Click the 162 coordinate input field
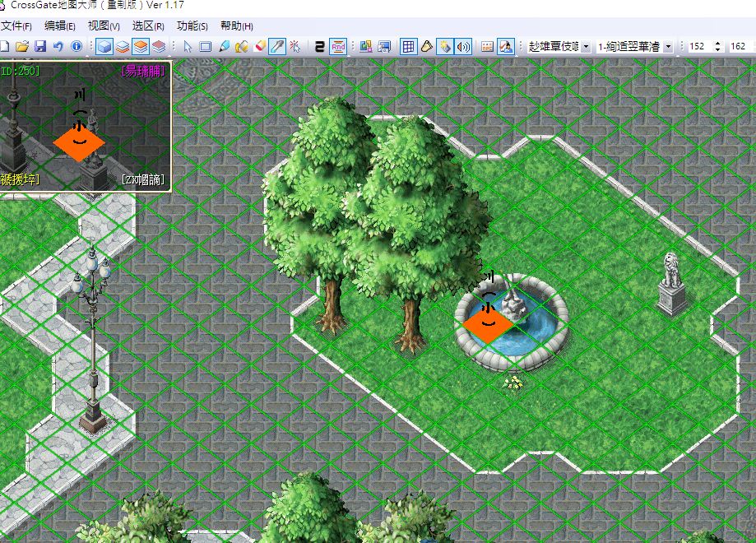Image resolution: width=756 pixels, height=543 pixels. 741,47
